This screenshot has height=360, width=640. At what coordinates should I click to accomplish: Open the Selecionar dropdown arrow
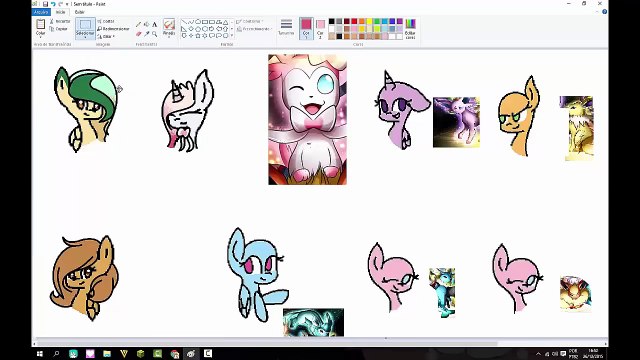tap(85, 37)
